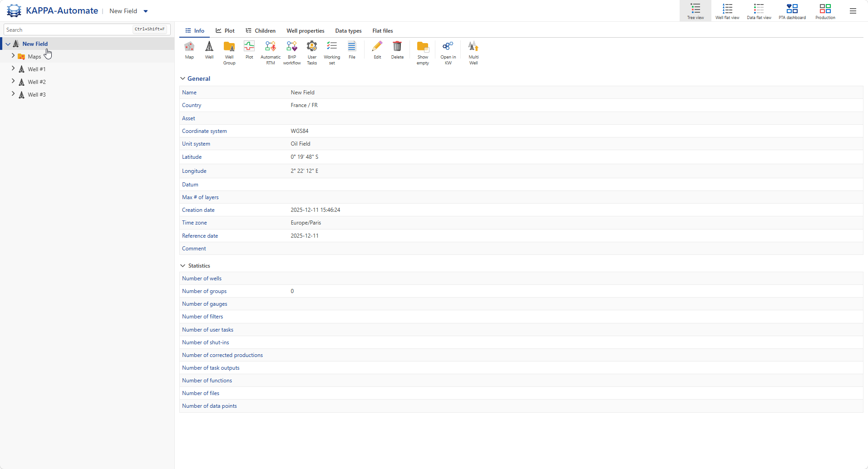Click the Name value New Field
Image resolution: width=868 pixels, height=469 pixels.
tap(303, 93)
